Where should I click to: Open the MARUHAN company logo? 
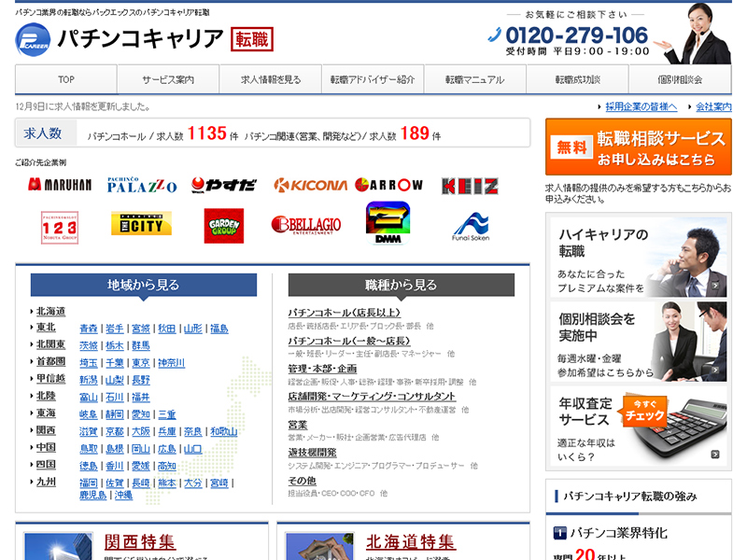[x=60, y=185]
